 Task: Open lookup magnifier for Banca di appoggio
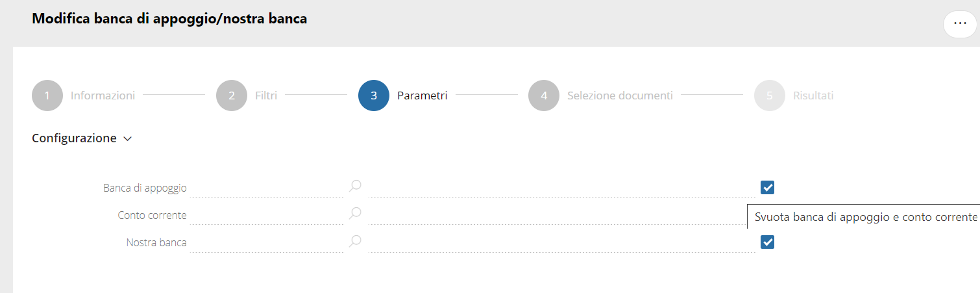coord(355,186)
